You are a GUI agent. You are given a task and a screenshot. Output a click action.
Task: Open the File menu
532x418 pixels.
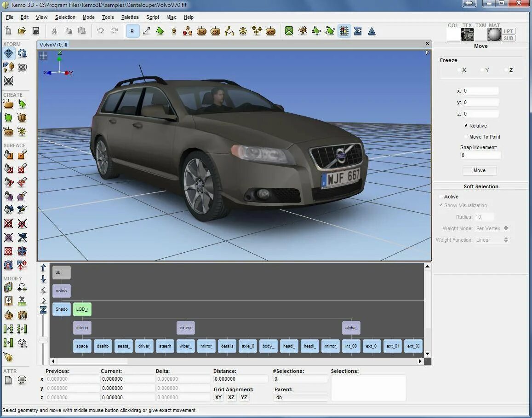[x=10, y=17]
